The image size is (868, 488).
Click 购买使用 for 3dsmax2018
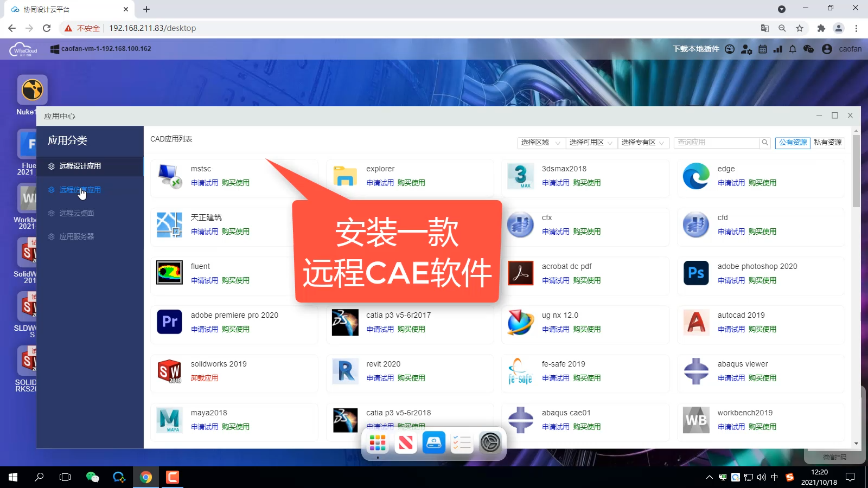(587, 183)
